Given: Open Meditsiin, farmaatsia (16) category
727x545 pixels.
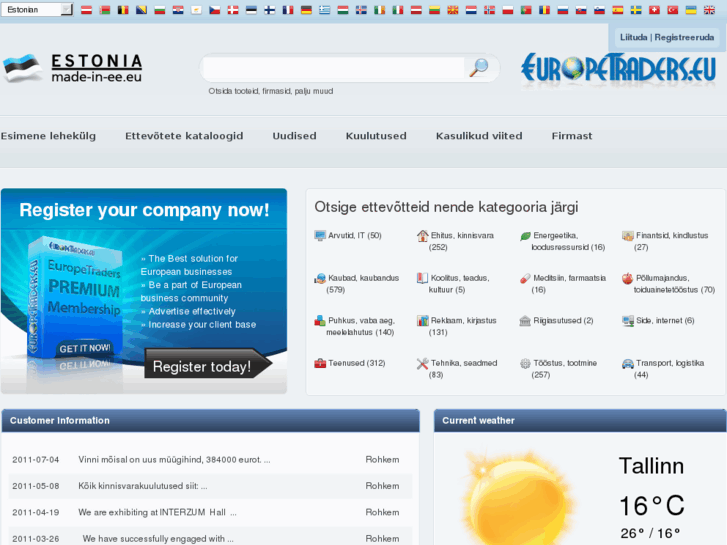Looking at the screenshot, I should click(x=569, y=284).
